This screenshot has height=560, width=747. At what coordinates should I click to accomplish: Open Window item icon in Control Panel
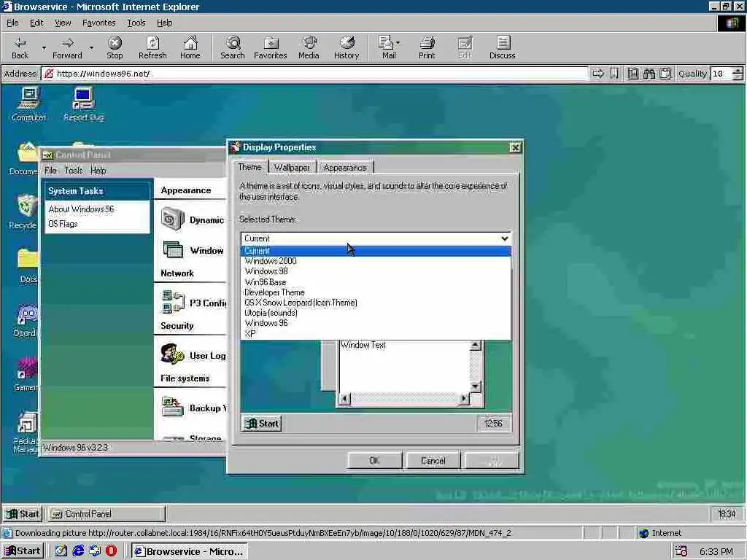172,250
